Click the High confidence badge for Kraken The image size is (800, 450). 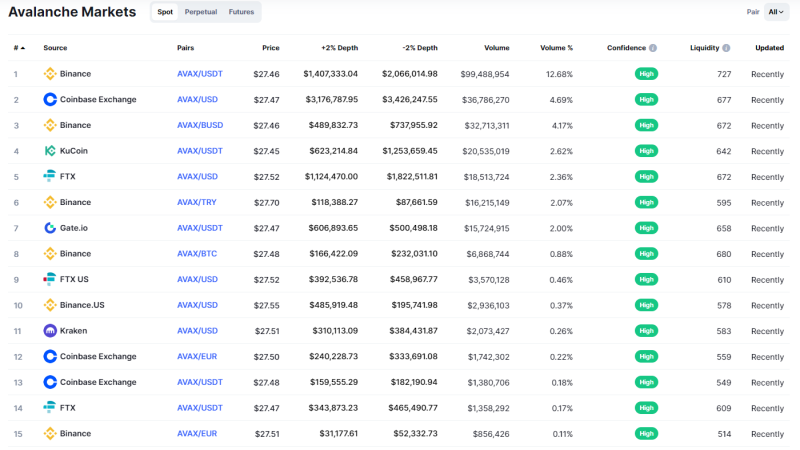[646, 331]
